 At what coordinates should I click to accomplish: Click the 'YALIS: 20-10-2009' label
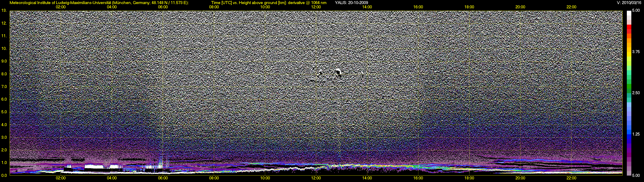tap(351, 3)
